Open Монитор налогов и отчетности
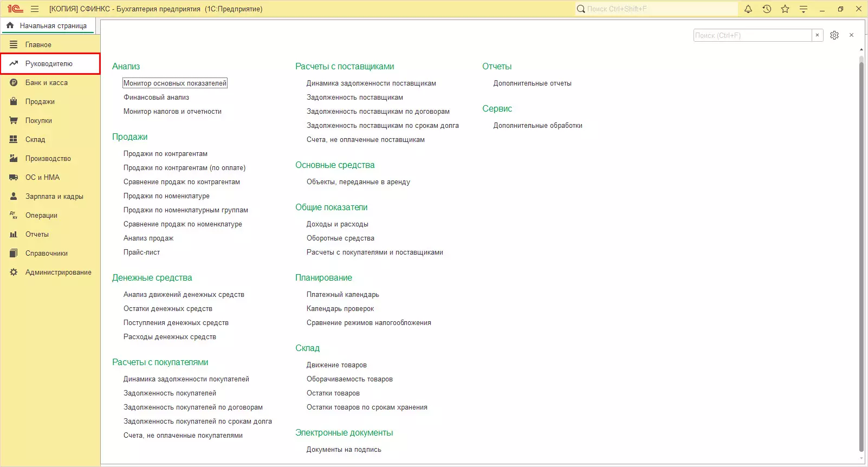The image size is (868, 467). point(172,112)
